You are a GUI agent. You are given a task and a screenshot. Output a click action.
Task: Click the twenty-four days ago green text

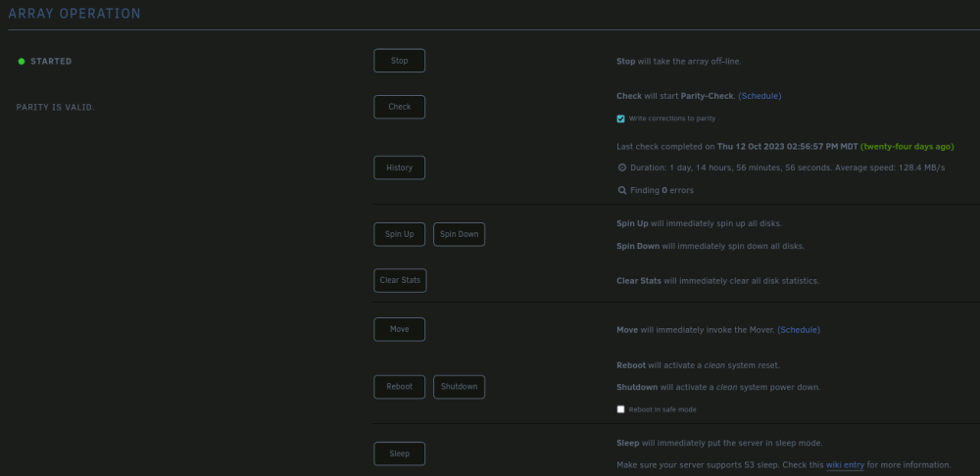click(906, 147)
